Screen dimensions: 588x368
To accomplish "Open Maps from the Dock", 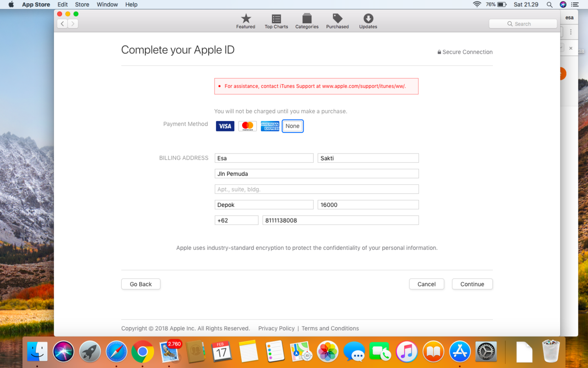I will [x=301, y=352].
